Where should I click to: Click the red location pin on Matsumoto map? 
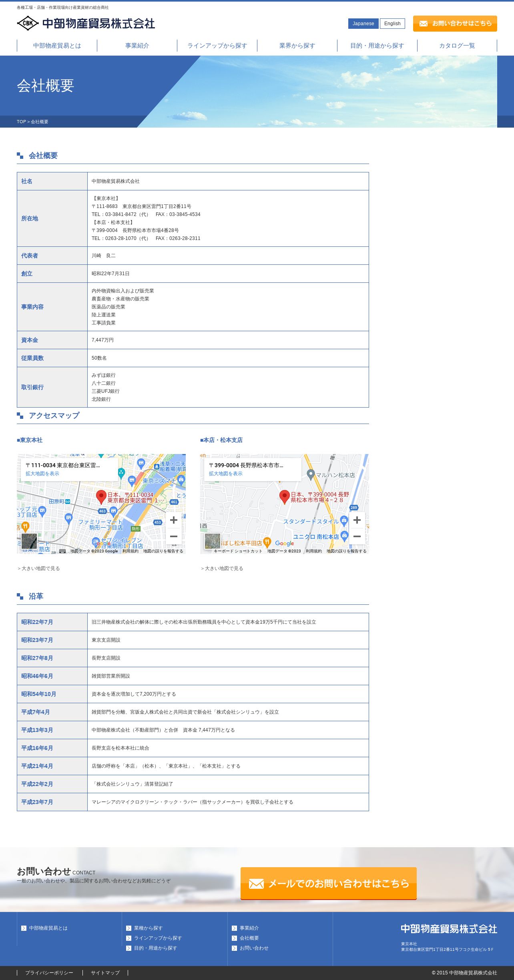pos(285,497)
